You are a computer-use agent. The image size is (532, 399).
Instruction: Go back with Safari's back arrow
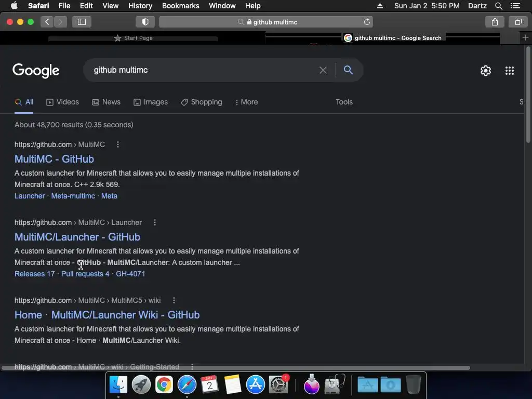coord(47,22)
